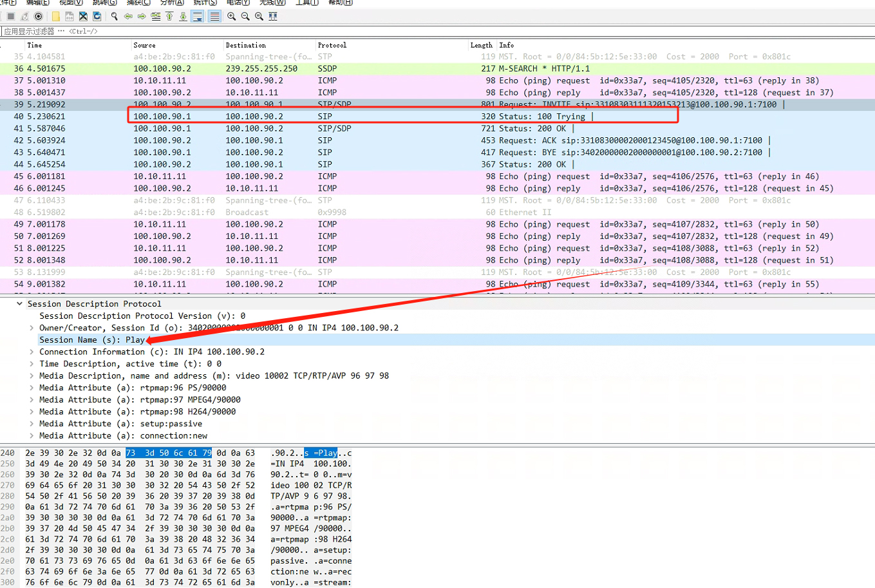Collapse the Session Description Protocol node

pos(19,304)
